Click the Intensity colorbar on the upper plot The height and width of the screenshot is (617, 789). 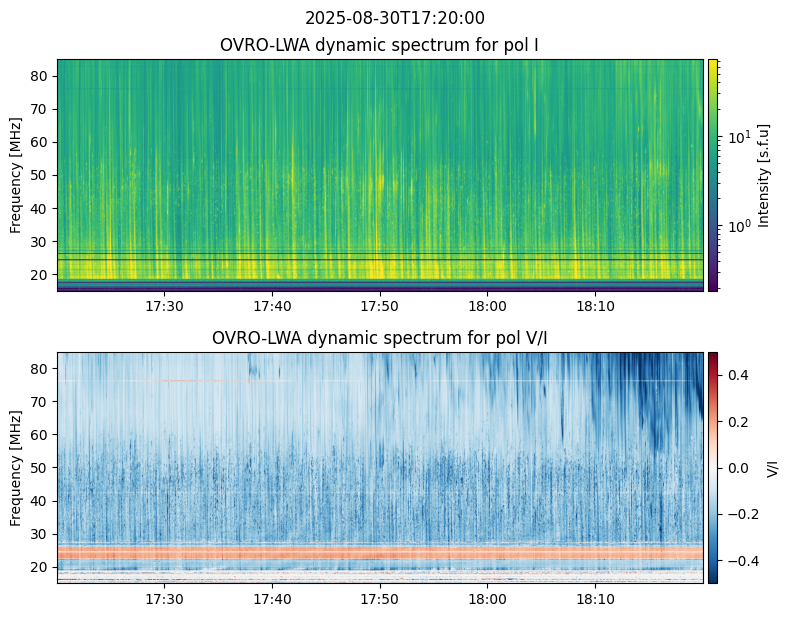(x=713, y=175)
